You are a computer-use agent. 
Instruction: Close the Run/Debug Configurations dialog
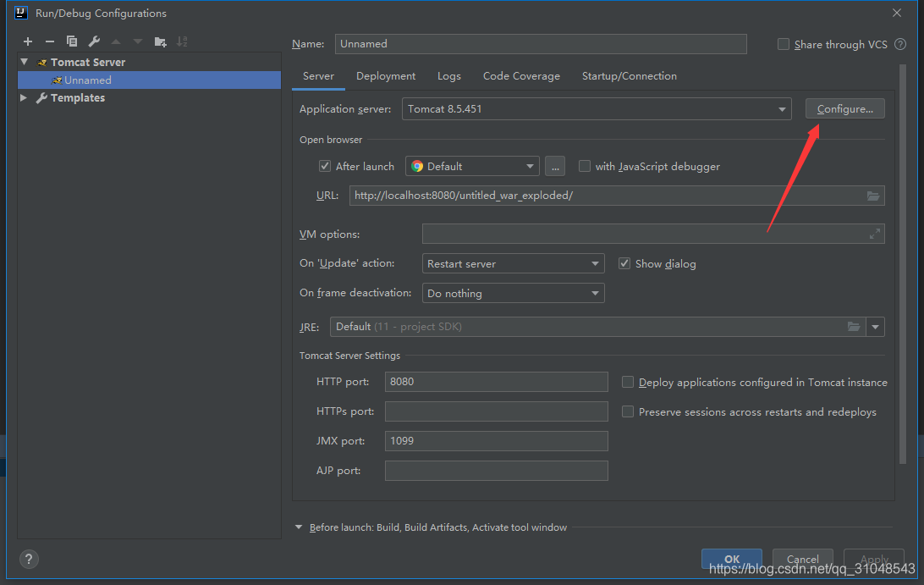coord(897,13)
